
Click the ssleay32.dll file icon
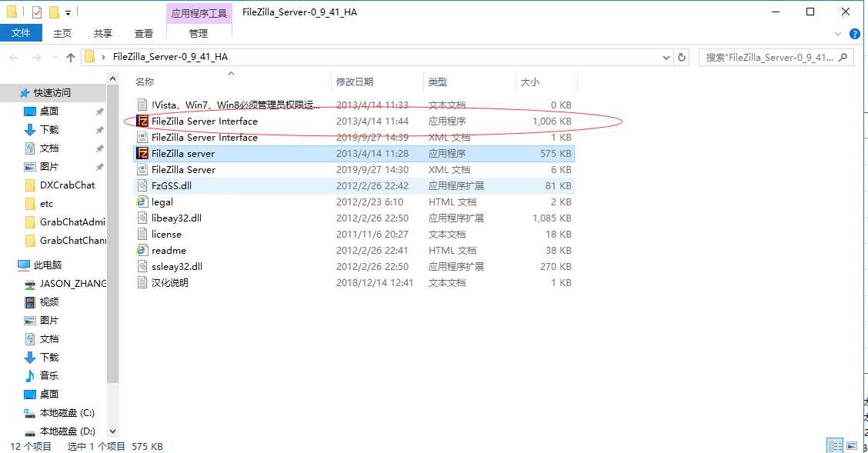pos(142,267)
